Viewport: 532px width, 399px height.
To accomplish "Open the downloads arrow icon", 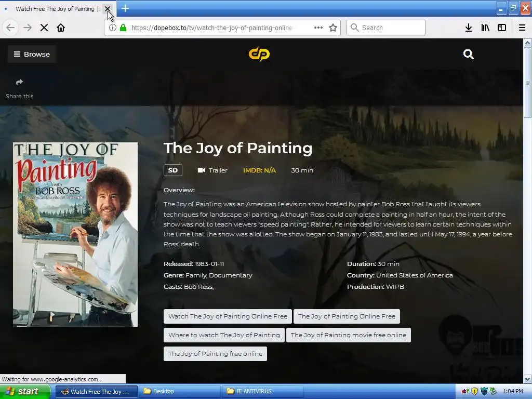I will click(x=469, y=28).
